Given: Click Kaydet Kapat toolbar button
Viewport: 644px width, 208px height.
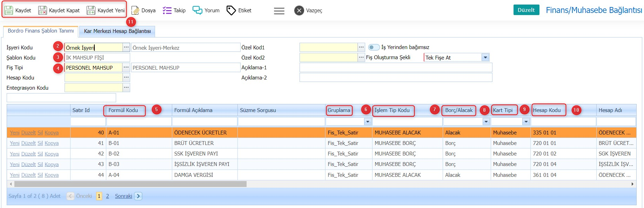Looking at the screenshot, I should pyautogui.click(x=59, y=11).
